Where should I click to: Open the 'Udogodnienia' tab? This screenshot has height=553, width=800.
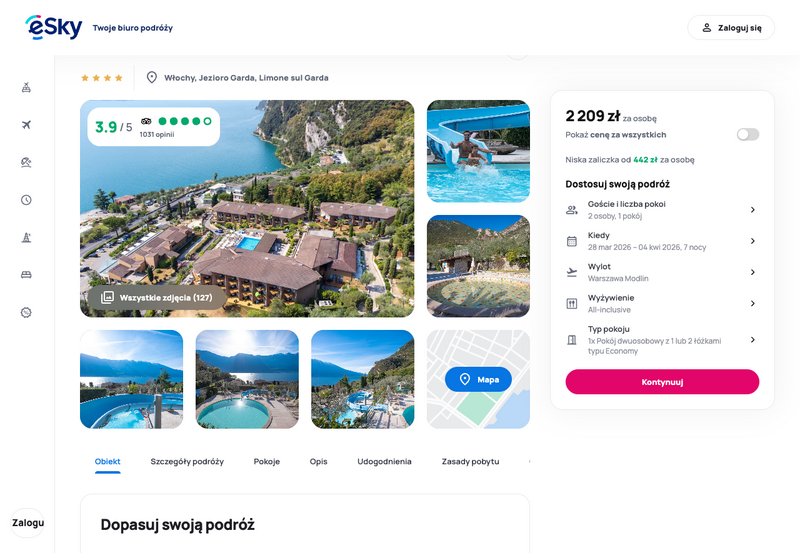[384, 462]
